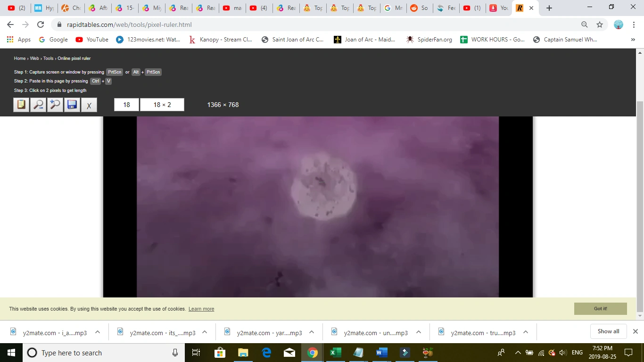
Task: Expand options for y2mate tru download
Action: coord(526,332)
